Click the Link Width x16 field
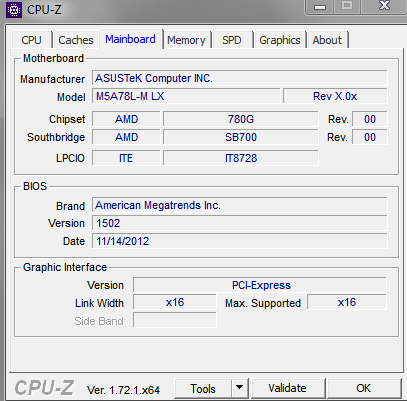407x401 pixels. pyautogui.click(x=175, y=302)
